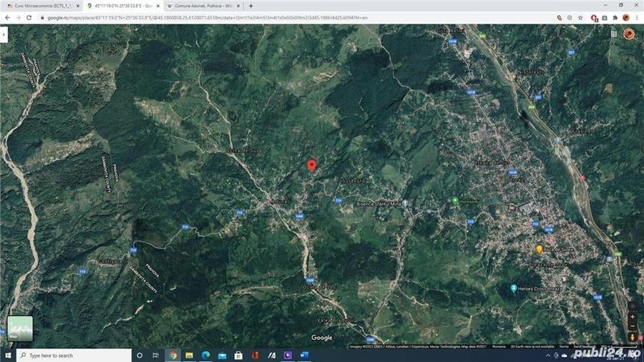
Task: Close the Curs Microeconomie tab
Action: click(77, 6)
